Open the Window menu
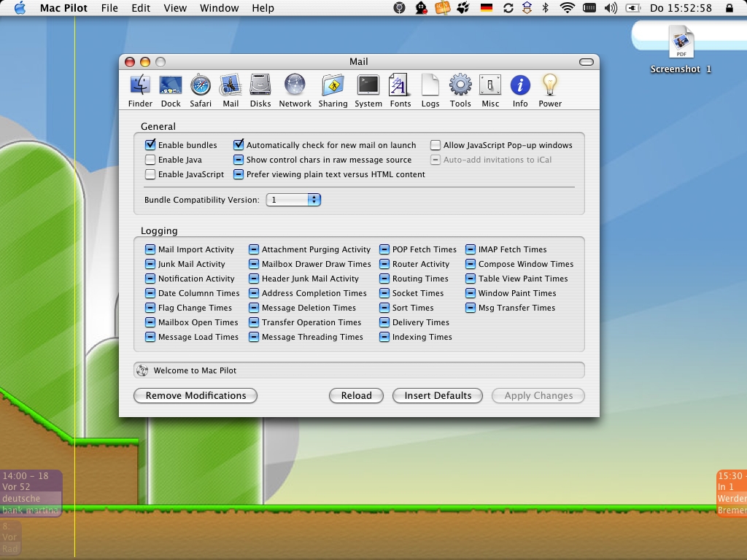Image resolution: width=747 pixels, height=560 pixels. [x=219, y=8]
